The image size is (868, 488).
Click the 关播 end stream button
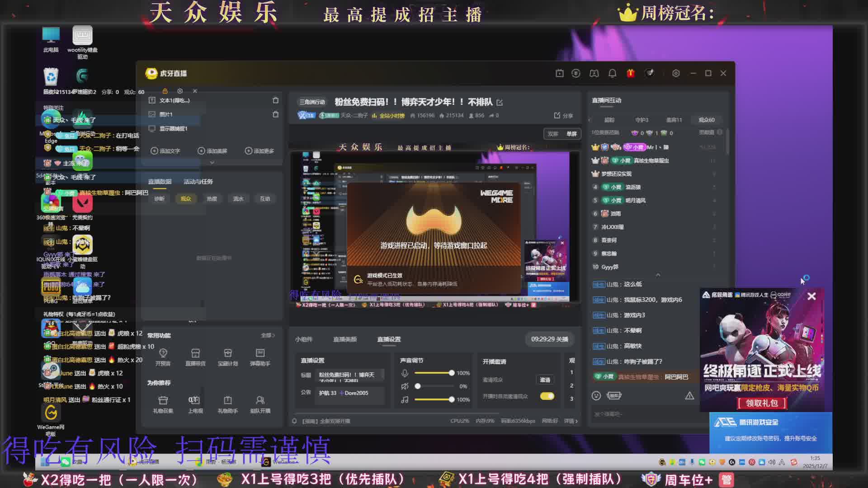549,339
